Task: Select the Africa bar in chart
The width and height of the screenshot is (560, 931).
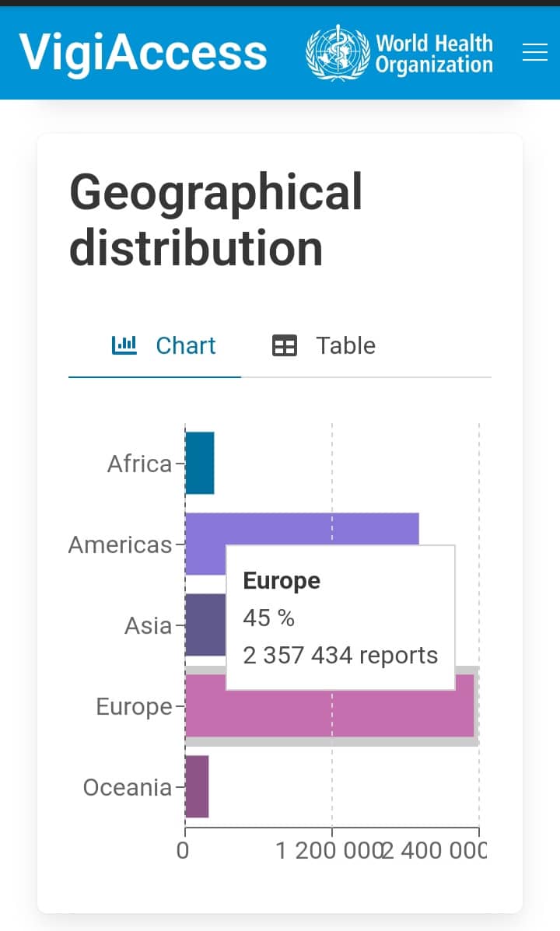Action: (200, 464)
